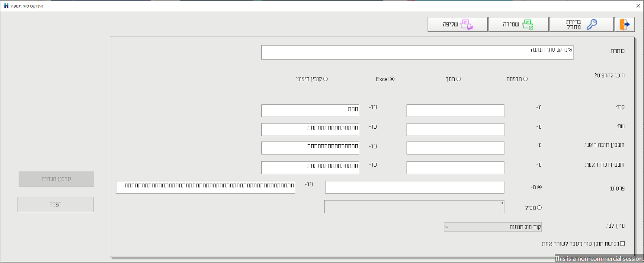The height and width of the screenshot is (263, 644).
Task: Click the חשבון חובה ראשי from field
Action: (455, 148)
